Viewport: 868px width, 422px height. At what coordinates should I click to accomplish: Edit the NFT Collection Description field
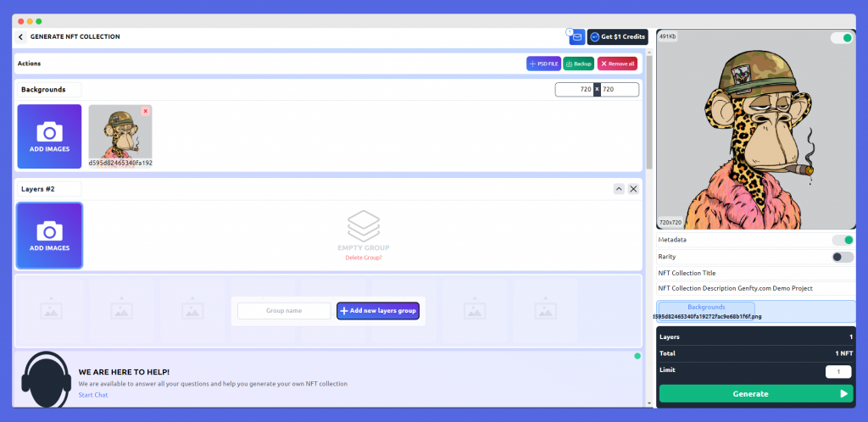[x=756, y=288]
